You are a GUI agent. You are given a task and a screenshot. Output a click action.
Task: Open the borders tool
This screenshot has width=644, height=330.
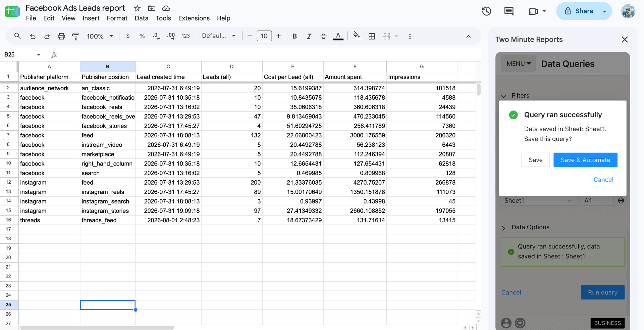point(372,36)
